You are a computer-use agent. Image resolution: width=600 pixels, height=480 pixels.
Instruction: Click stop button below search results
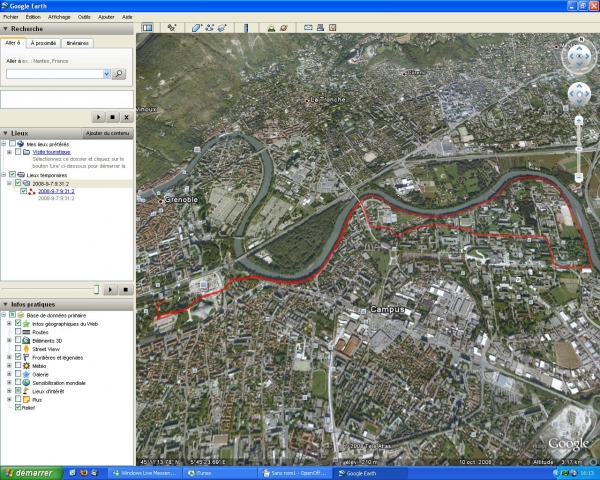[112, 117]
